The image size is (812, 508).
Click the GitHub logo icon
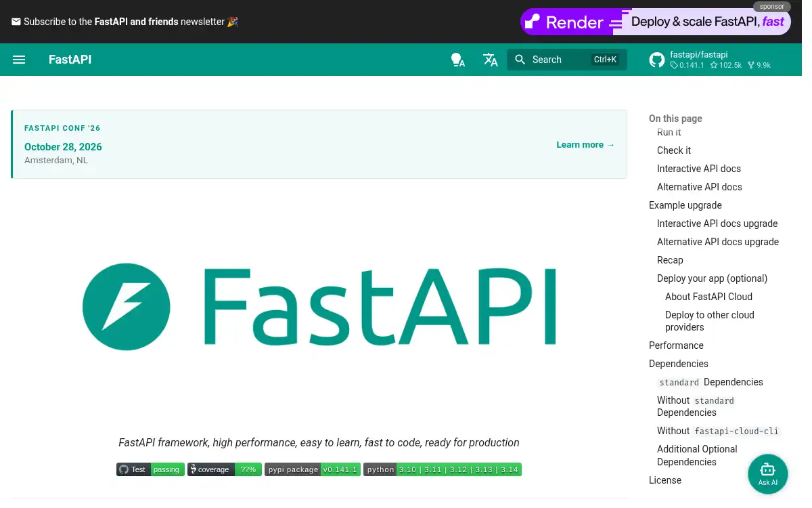click(656, 60)
